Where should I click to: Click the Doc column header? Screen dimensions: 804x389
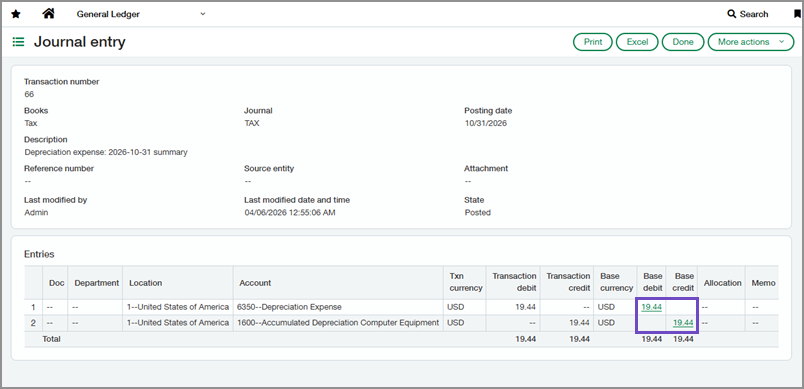pyautogui.click(x=56, y=282)
